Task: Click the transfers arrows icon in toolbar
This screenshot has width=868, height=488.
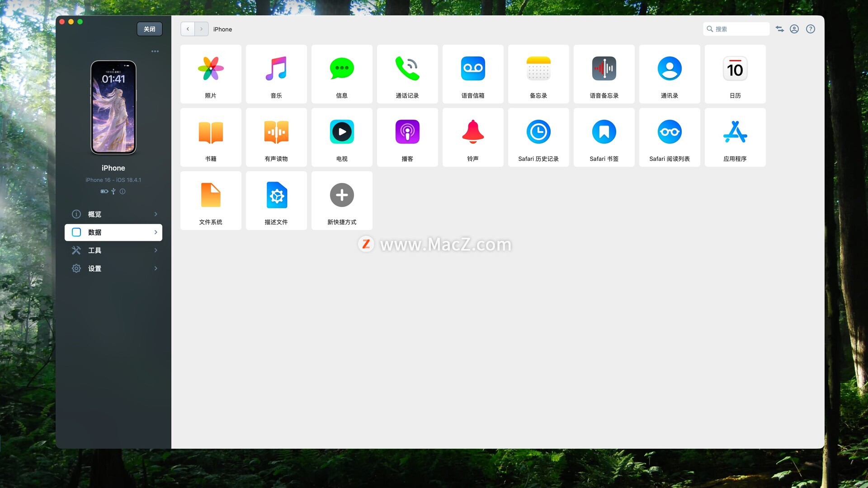Action: click(x=779, y=29)
